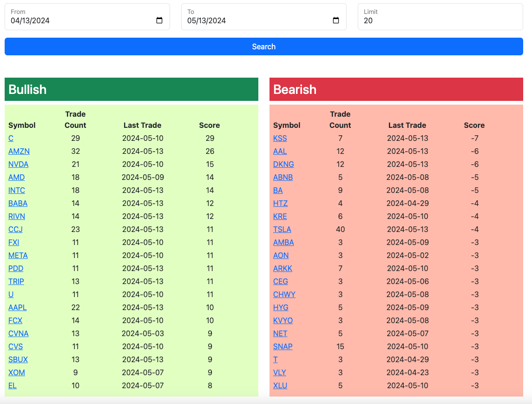532x404 pixels.
Task: Open the AMZN symbol link
Action: (x=19, y=152)
